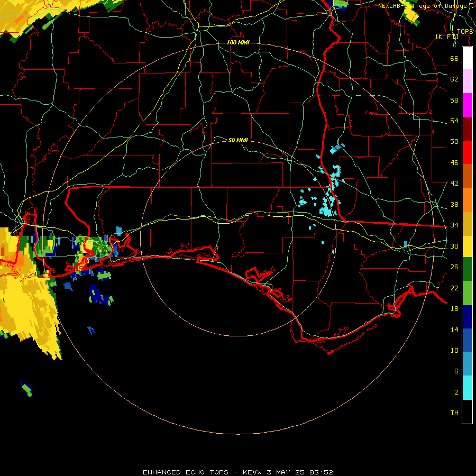Click the '46' legend value
Viewport: 476px width, 476px height.
[454, 163]
